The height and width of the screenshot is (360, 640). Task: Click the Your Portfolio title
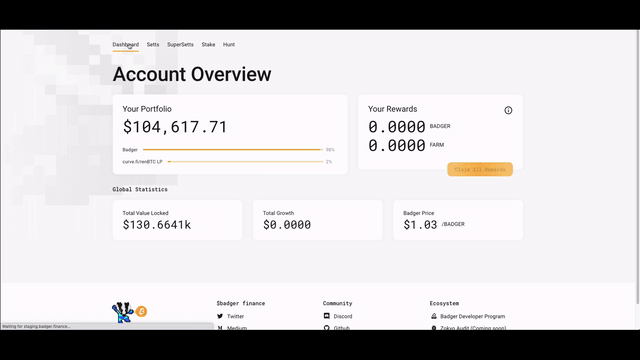coord(147,109)
